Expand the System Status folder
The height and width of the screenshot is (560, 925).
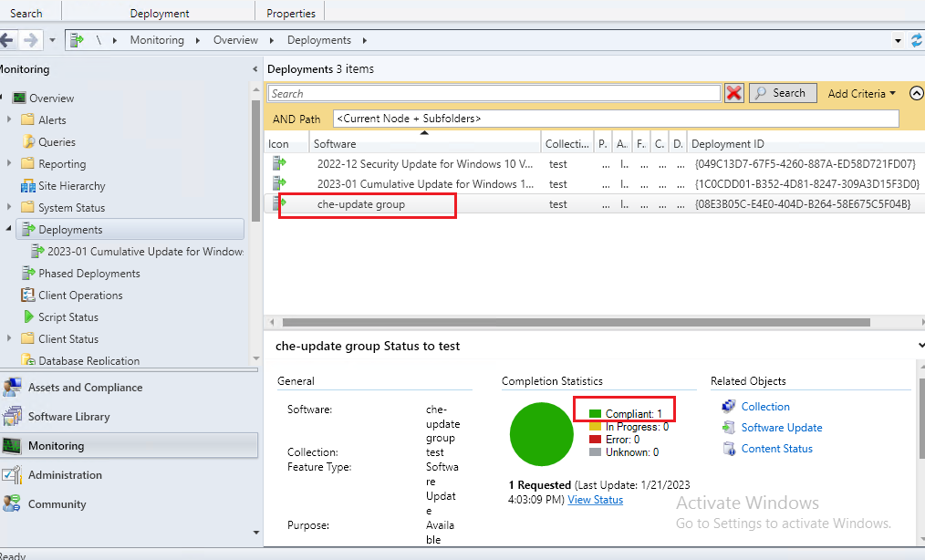[9, 206]
